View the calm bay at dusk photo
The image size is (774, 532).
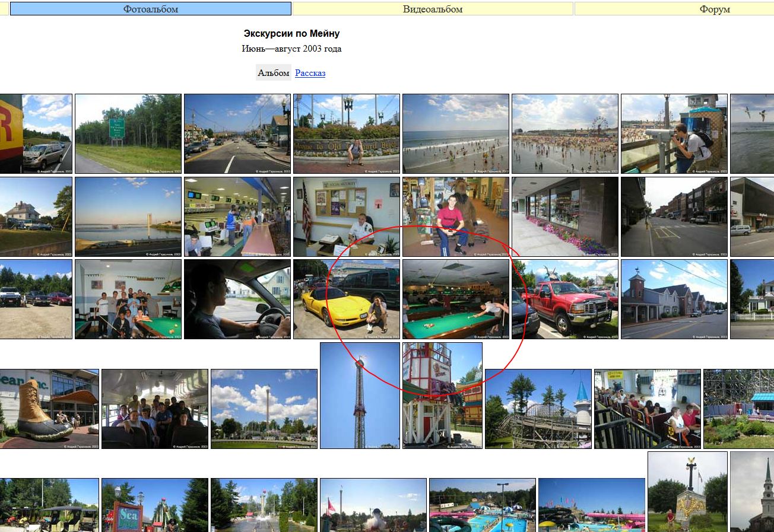pyautogui.click(x=128, y=216)
